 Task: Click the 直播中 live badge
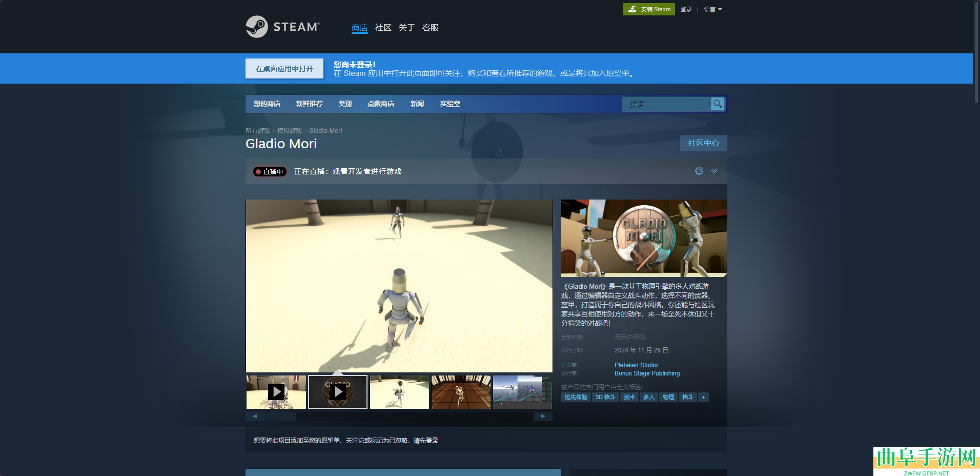coord(270,171)
